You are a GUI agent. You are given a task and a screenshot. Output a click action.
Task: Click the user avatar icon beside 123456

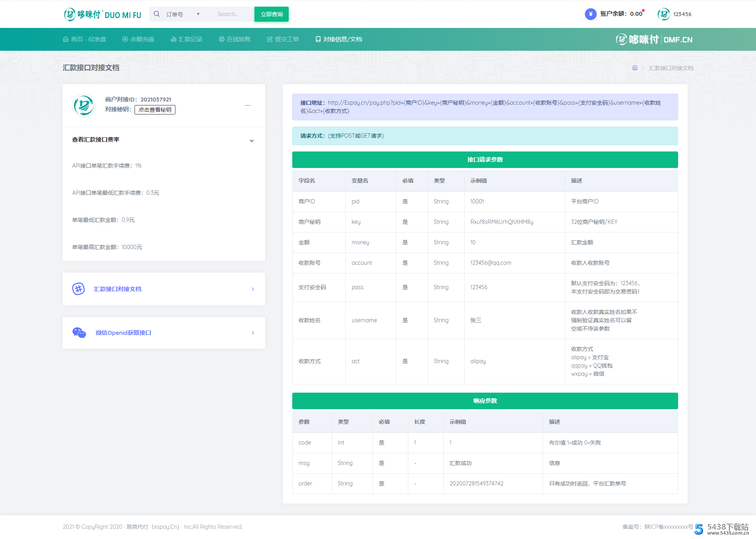pos(664,14)
